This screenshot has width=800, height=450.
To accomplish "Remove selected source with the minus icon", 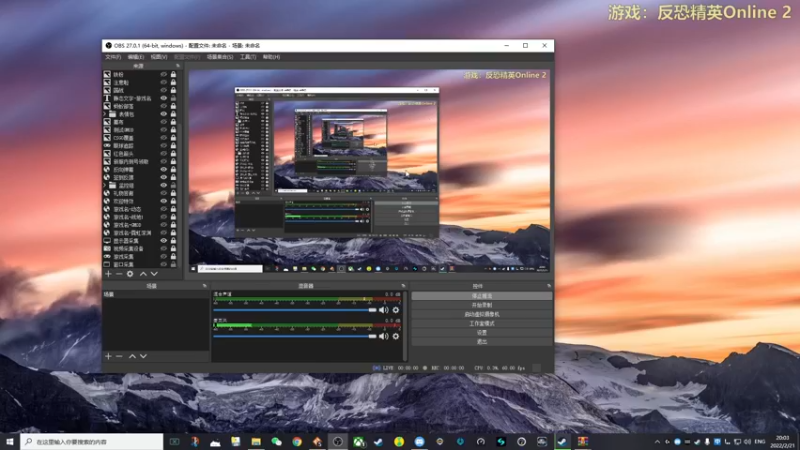I will (x=119, y=274).
